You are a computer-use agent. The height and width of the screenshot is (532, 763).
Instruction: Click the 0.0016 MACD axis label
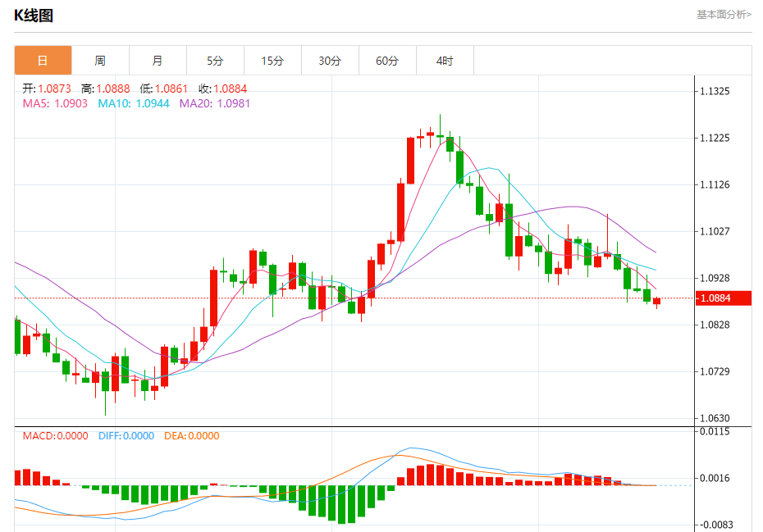(x=715, y=478)
